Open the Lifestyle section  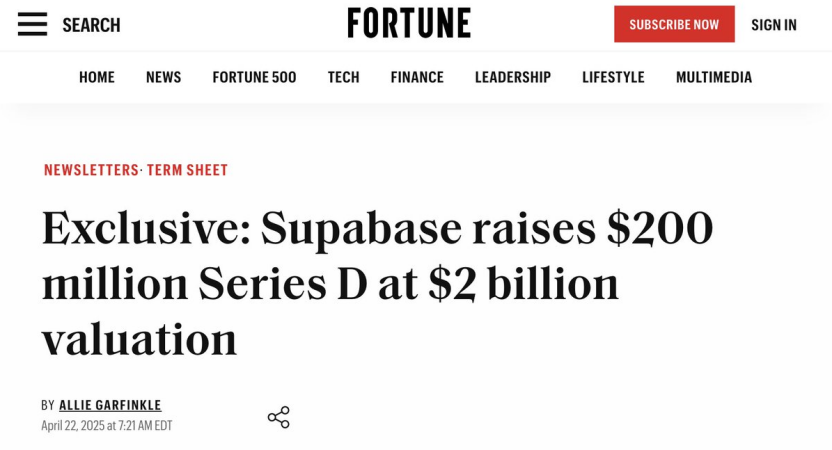(x=613, y=77)
